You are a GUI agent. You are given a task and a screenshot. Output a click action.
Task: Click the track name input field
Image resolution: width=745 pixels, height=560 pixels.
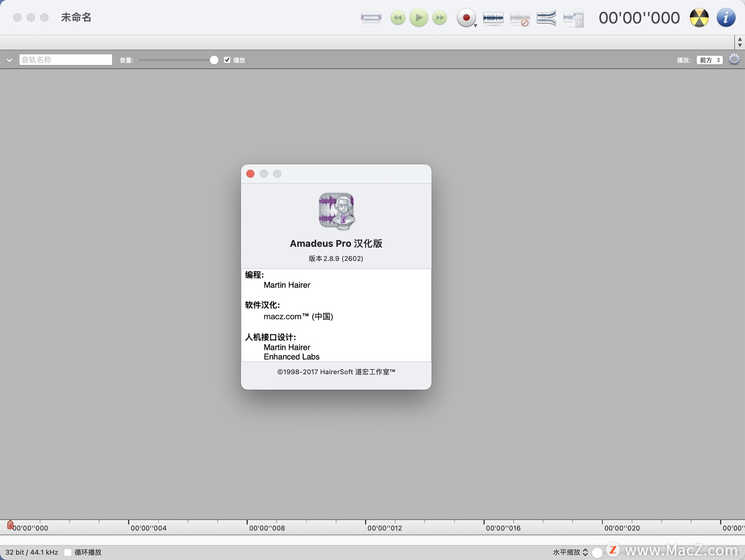coord(66,60)
